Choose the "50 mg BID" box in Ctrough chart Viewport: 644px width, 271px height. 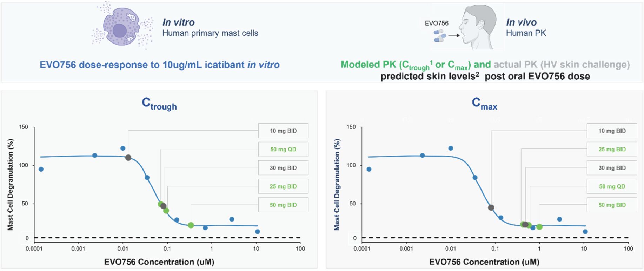[283, 205]
